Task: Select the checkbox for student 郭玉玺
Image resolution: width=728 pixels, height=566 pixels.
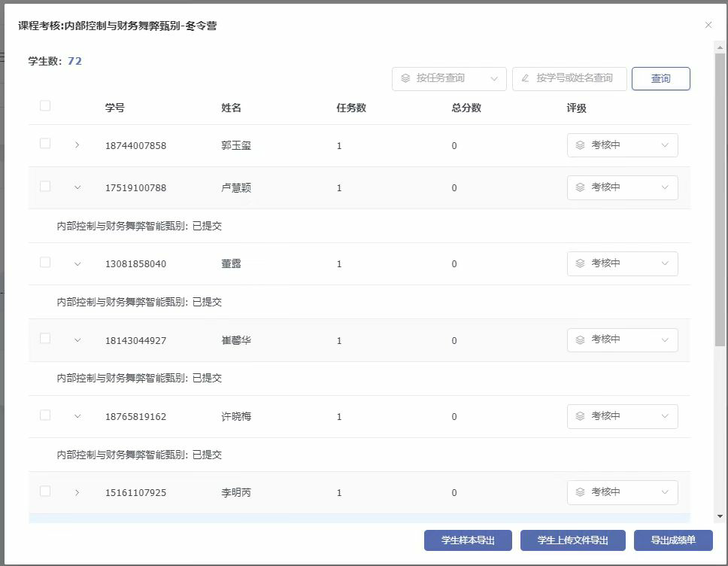Action: coord(45,144)
